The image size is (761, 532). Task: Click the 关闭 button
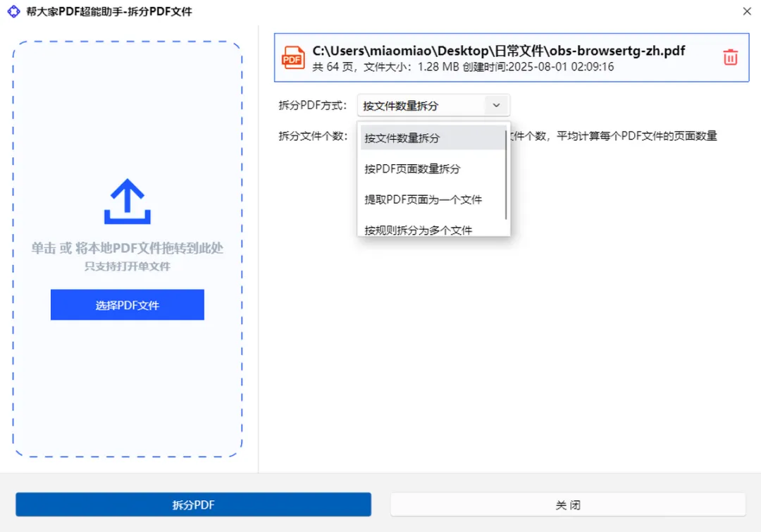[568, 505]
